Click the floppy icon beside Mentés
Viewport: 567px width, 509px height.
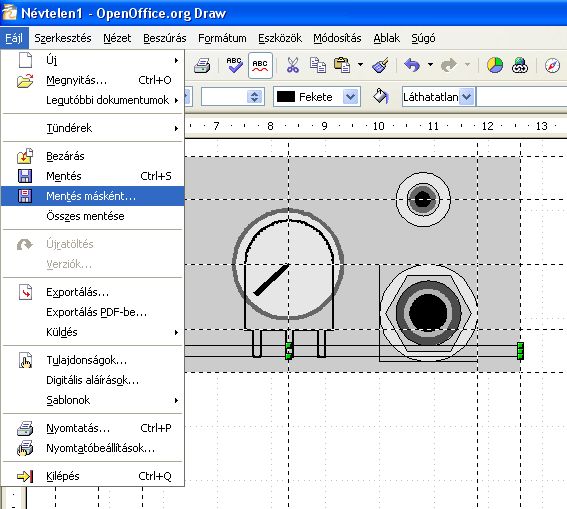(25, 176)
